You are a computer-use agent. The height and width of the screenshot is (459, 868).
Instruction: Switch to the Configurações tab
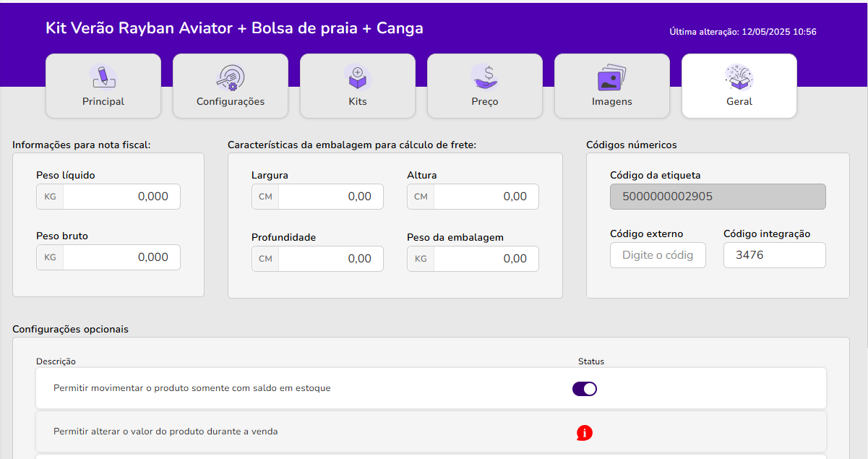point(231,86)
